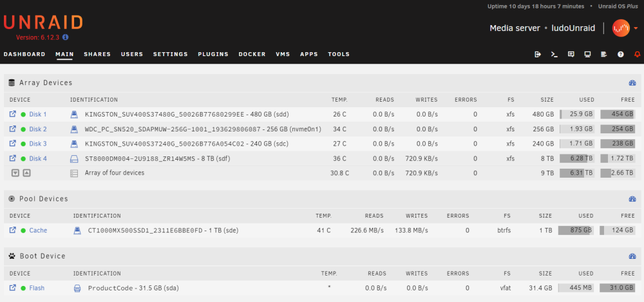Open the Cache pool settings link
This screenshot has width=644, height=302.
coord(38,231)
